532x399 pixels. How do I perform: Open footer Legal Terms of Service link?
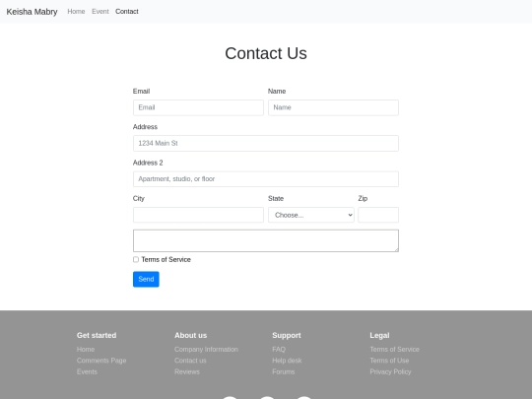pos(395,350)
